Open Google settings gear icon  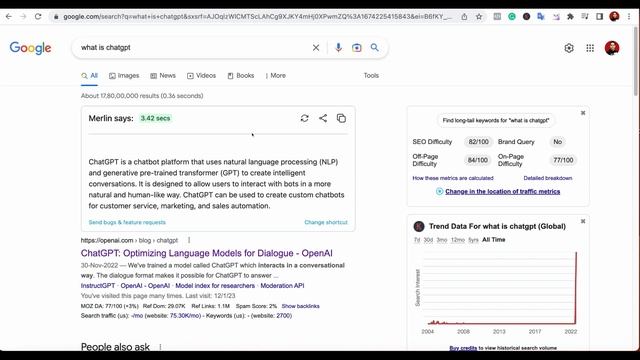(x=569, y=48)
